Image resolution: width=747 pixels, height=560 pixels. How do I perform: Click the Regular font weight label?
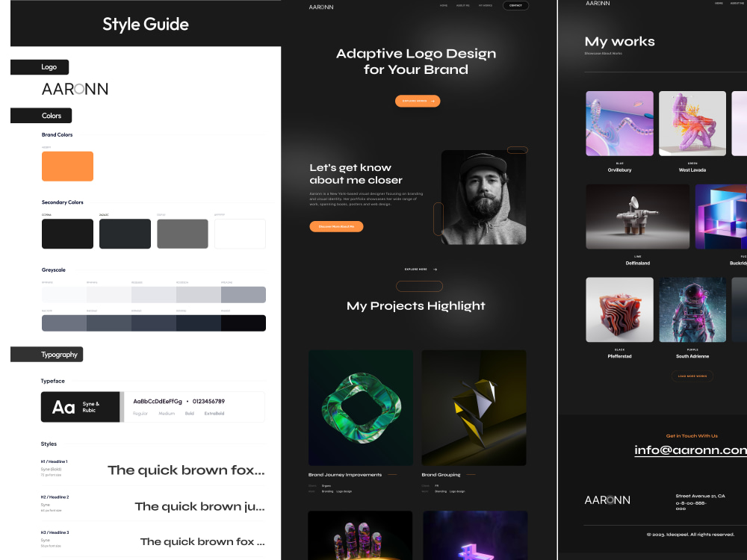click(x=140, y=414)
